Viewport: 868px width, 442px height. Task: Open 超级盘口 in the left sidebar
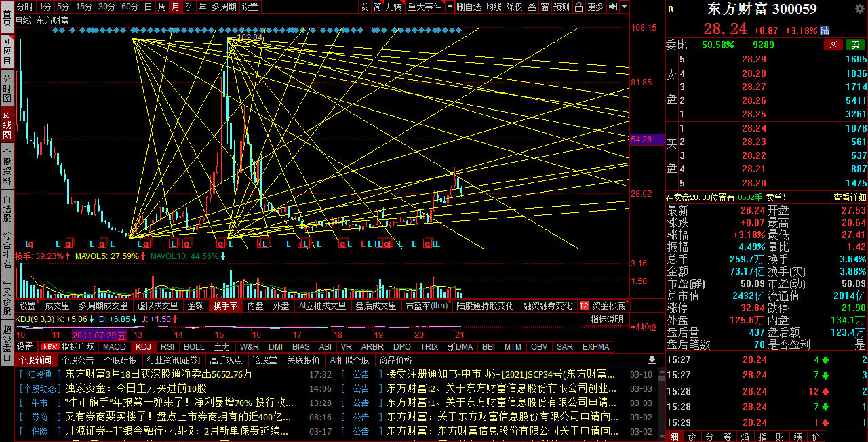click(7, 344)
